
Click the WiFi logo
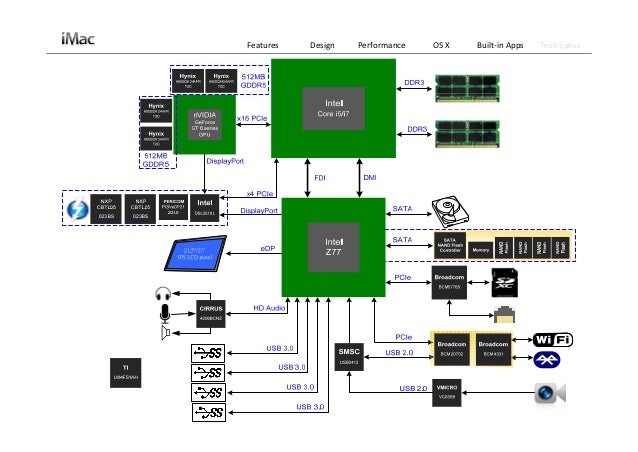click(553, 340)
